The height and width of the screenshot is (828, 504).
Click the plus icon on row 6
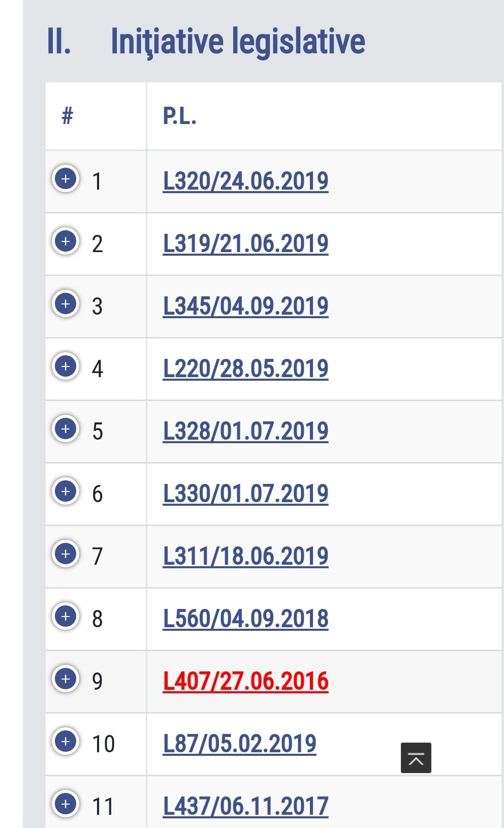click(x=66, y=492)
